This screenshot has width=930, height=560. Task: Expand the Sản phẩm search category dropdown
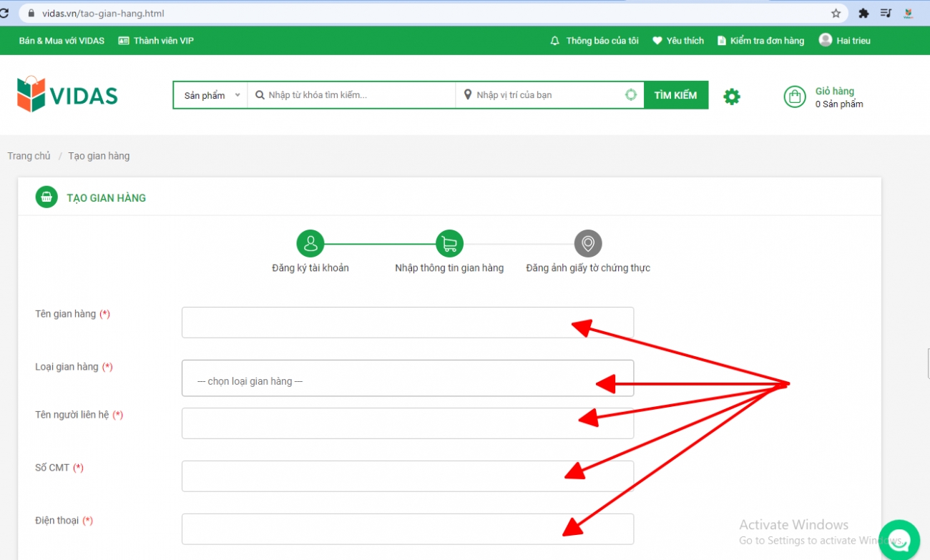211,95
